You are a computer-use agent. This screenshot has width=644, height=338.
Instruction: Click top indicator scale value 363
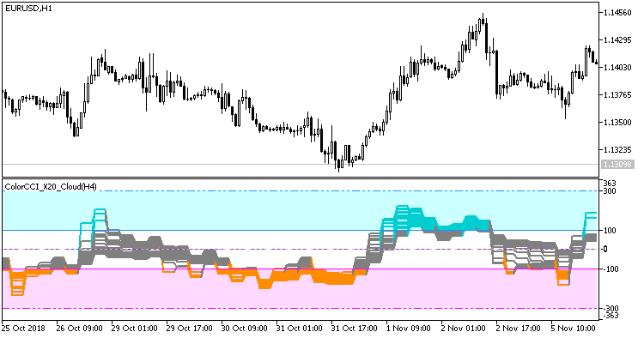[x=610, y=184]
